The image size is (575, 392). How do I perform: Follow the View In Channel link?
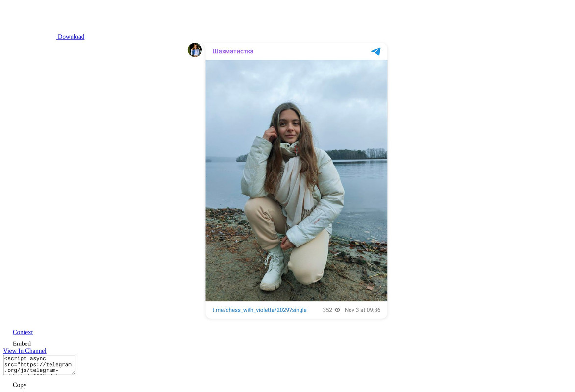(x=25, y=351)
